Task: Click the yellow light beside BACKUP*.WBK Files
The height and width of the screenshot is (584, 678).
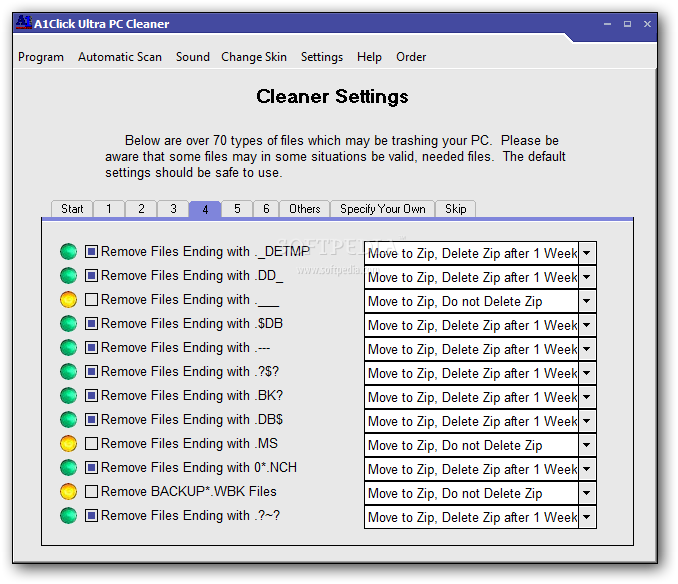Action: pyautogui.click(x=68, y=491)
